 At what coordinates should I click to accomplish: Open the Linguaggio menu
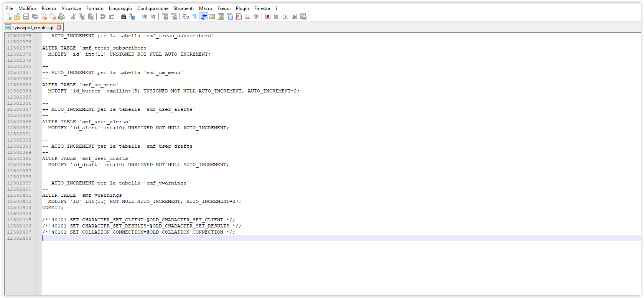pyautogui.click(x=120, y=8)
